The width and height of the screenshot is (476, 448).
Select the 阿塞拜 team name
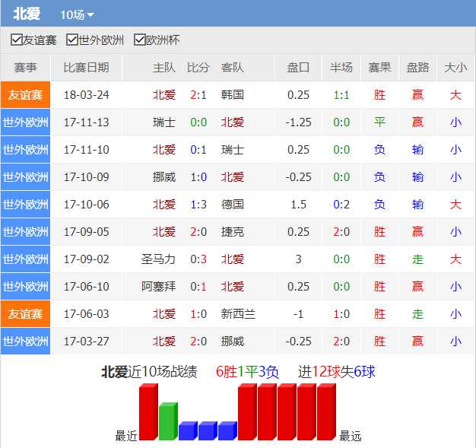coord(158,287)
